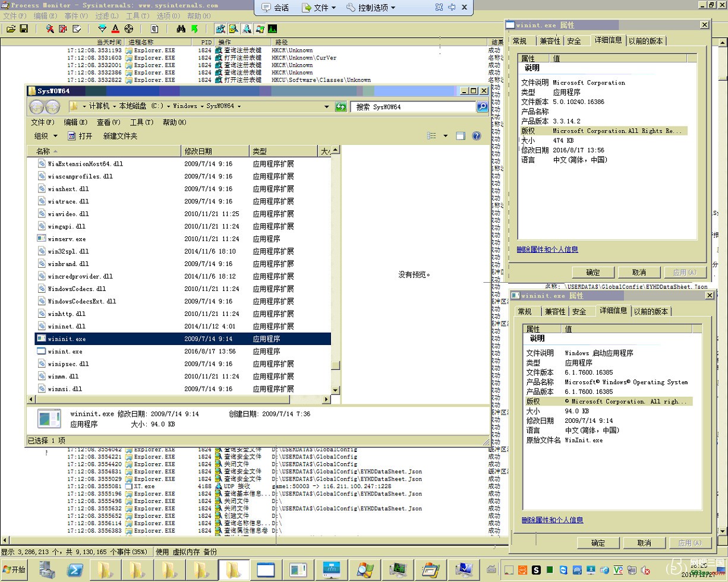Click the Clear display icon in Process Monitor
This screenshot has width=728, height=582.
tap(77, 29)
